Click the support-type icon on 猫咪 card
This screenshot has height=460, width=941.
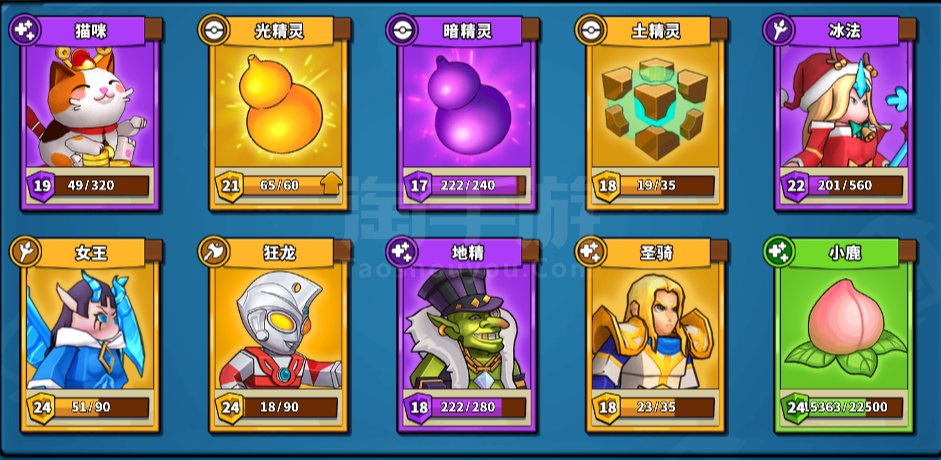pos(25,30)
